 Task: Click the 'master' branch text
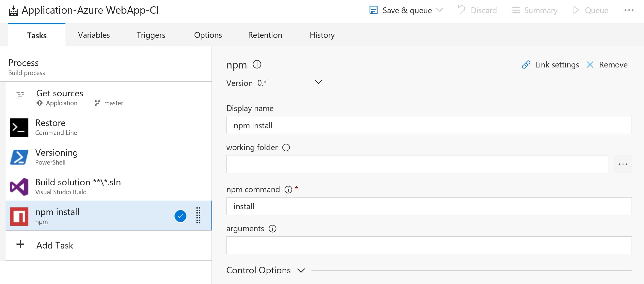click(x=114, y=103)
